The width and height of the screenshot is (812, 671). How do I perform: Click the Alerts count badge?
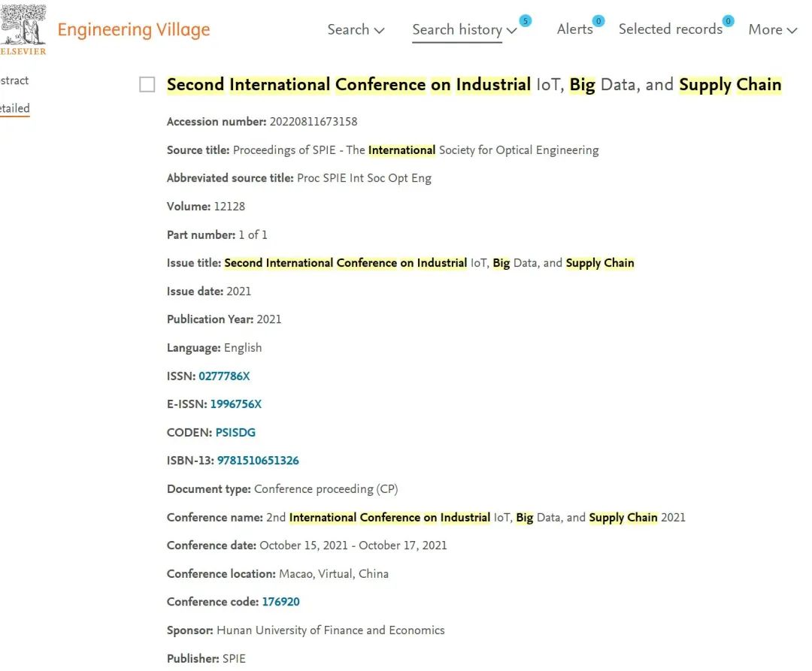point(598,21)
